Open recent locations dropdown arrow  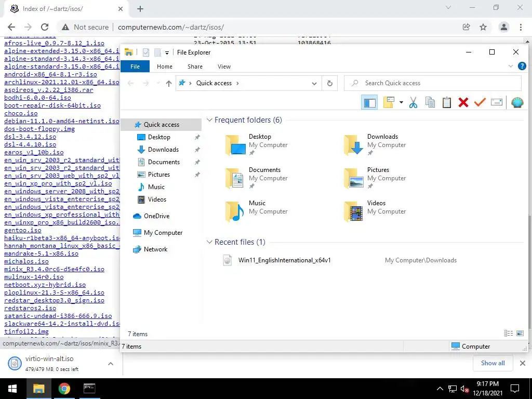(x=158, y=83)
